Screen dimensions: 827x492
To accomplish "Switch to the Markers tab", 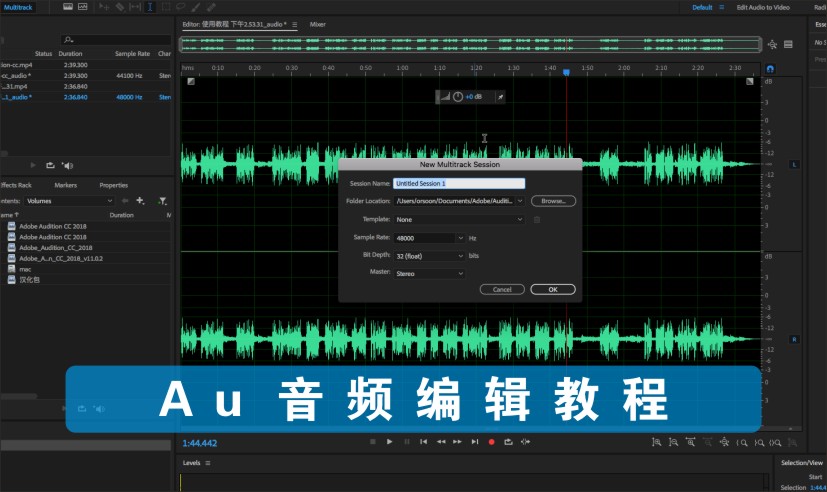I will 65,185.
